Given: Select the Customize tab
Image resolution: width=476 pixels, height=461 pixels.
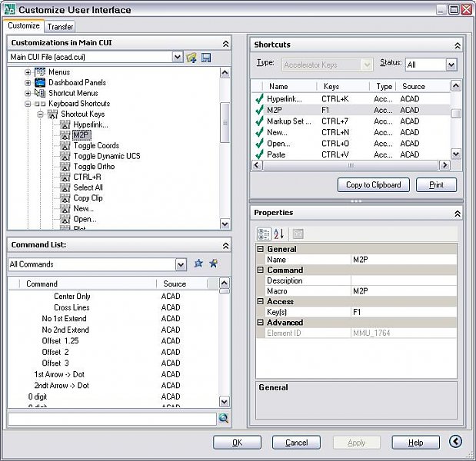Looking at the screenshot, I should (24, 25).
